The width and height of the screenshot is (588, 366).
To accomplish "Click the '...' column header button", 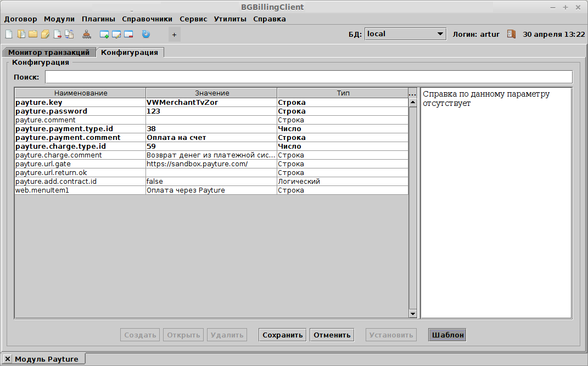I will (412, 93).
